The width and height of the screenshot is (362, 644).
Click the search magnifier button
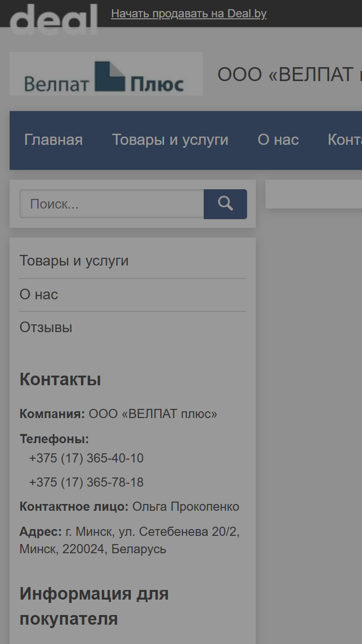(225, 204)
